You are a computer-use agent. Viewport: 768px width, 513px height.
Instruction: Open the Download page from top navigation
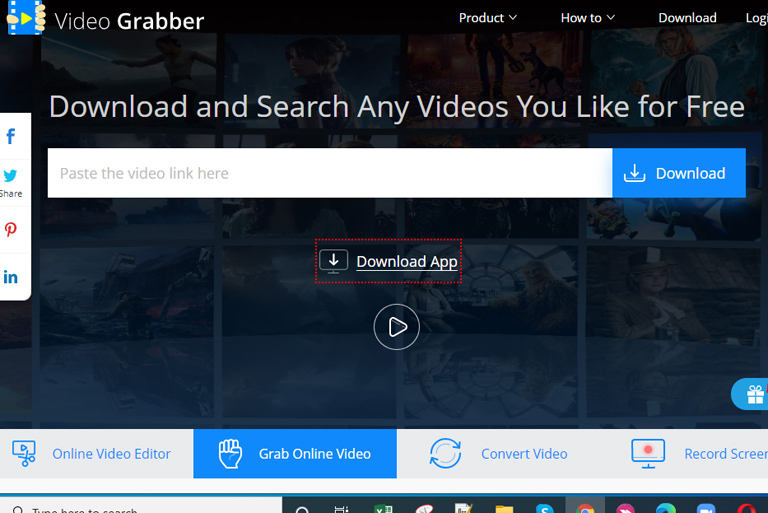click(687, 18)
